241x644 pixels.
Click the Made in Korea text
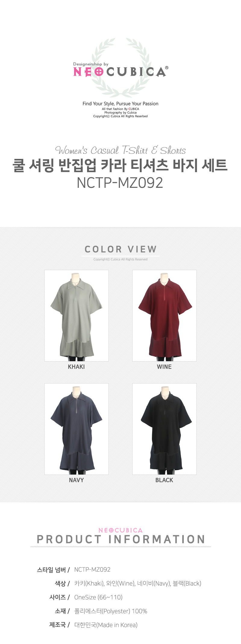click(x=106, y=625)
